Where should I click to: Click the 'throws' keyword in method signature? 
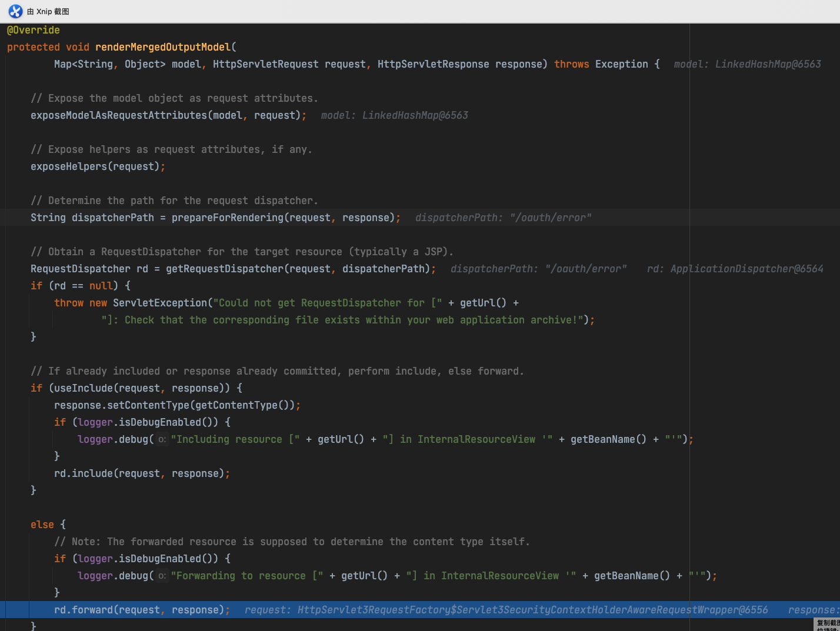point(572,64)
